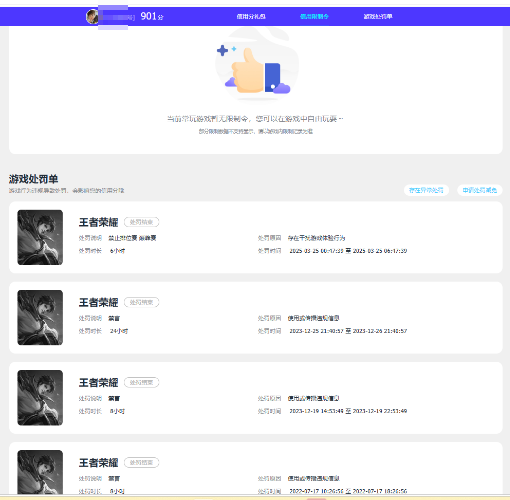
Task: Click 禁言 description on the 24小时 card
Action: point(114,318)
